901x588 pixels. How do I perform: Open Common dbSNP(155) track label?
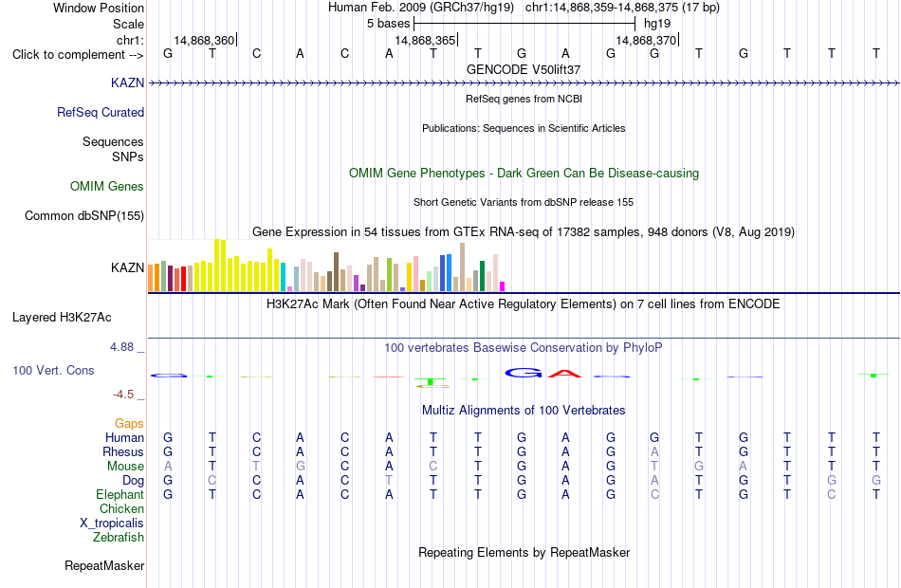coord(84,215)
